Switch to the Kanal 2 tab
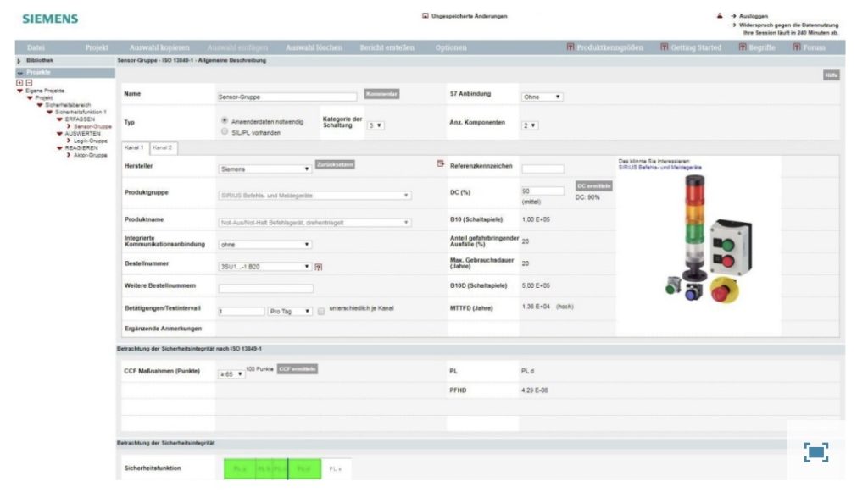 pyautogui.click(x=160, y=147)
